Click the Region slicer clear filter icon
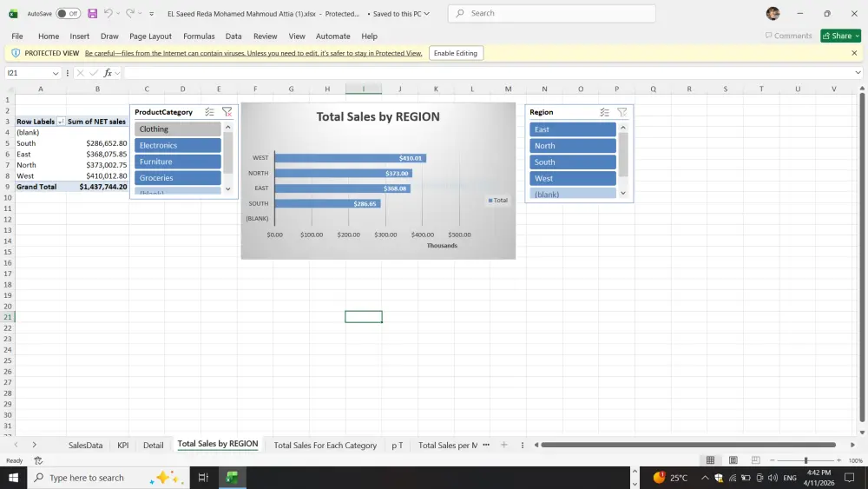Image resolution: width=868 pixels, height=489 pixels. click(622, 112)
